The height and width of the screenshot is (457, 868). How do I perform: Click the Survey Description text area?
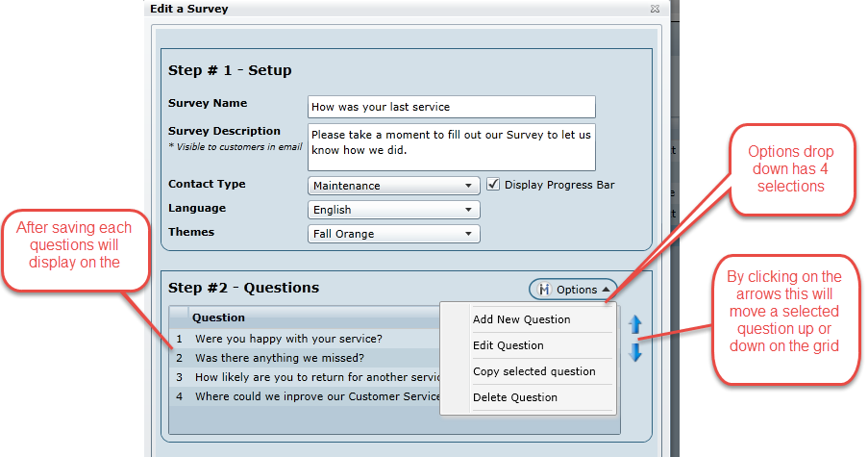tap(451, 145)
